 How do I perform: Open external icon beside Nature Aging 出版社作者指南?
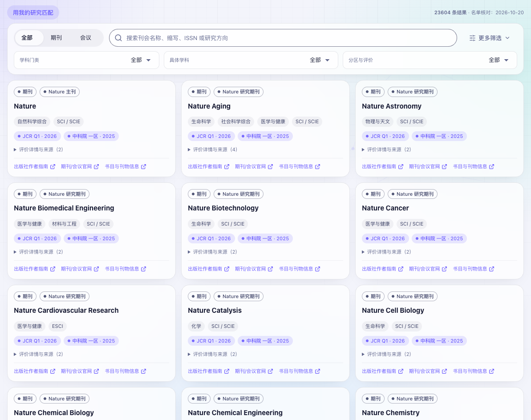227,166
